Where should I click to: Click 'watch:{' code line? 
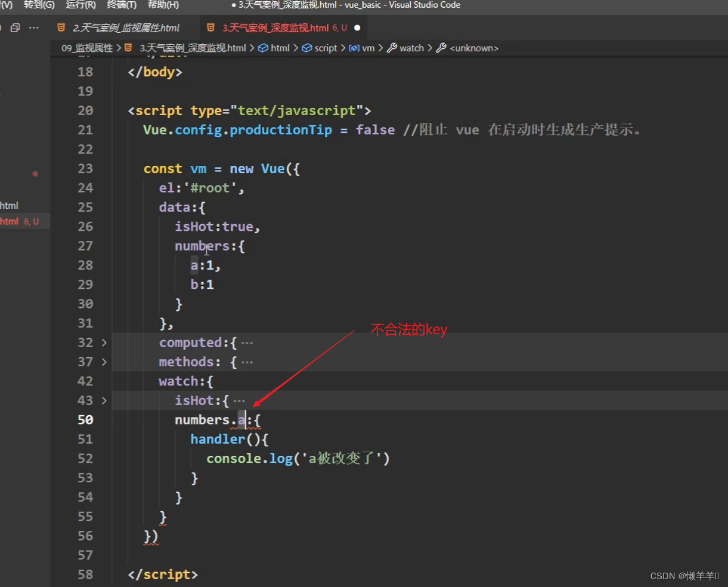click(x=186, y=381)
